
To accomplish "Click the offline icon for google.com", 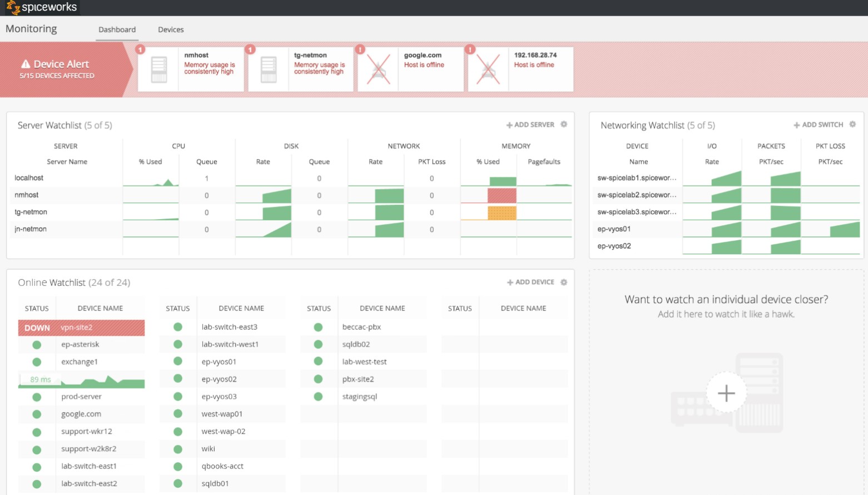I will click(378, 68).
